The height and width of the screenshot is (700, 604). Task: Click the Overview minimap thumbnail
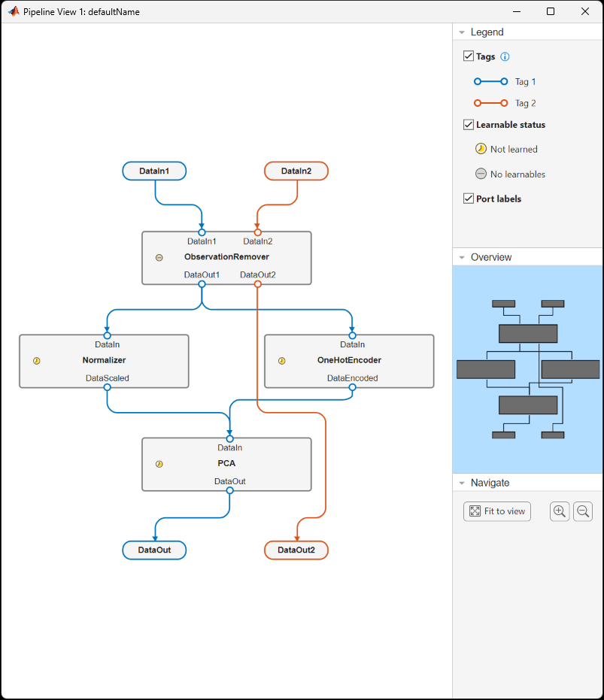tap(527, 368)
